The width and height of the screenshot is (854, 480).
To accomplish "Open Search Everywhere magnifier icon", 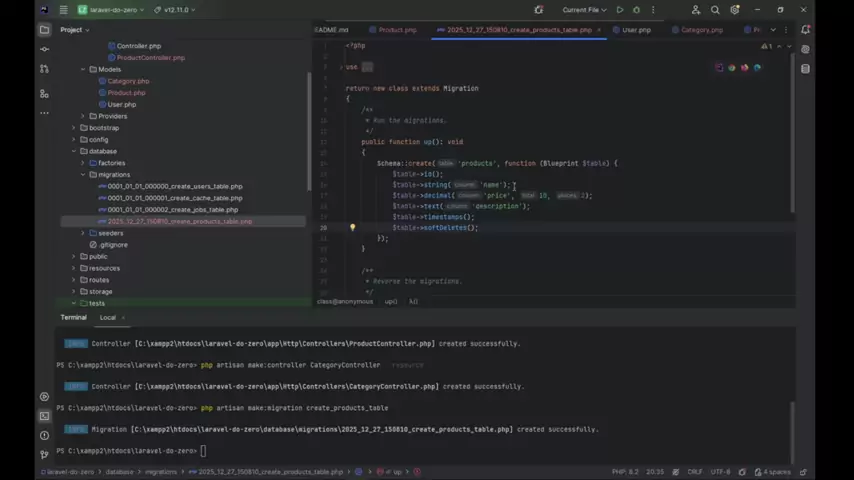I will click(x=715, y=10).
